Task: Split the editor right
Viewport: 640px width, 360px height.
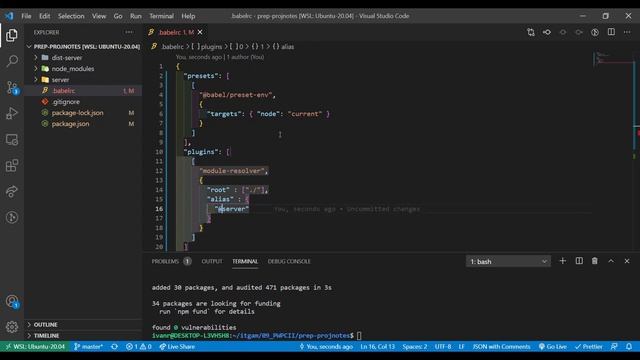Action: (611, 32)
